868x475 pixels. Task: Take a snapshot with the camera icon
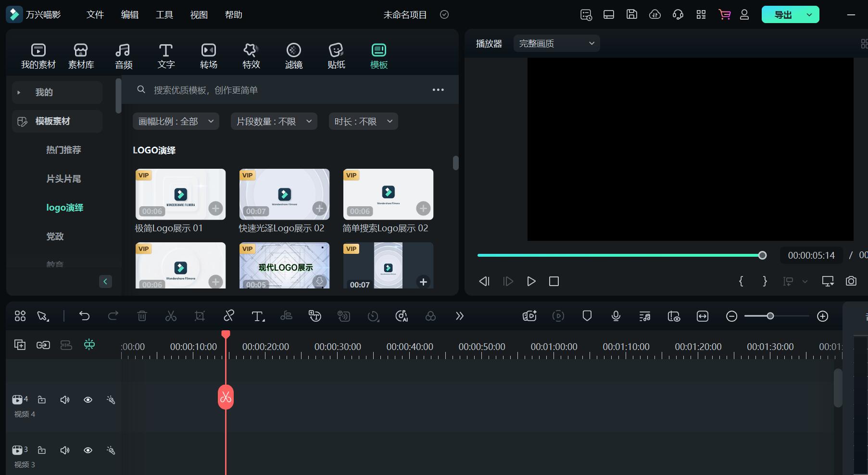[851, 281]
